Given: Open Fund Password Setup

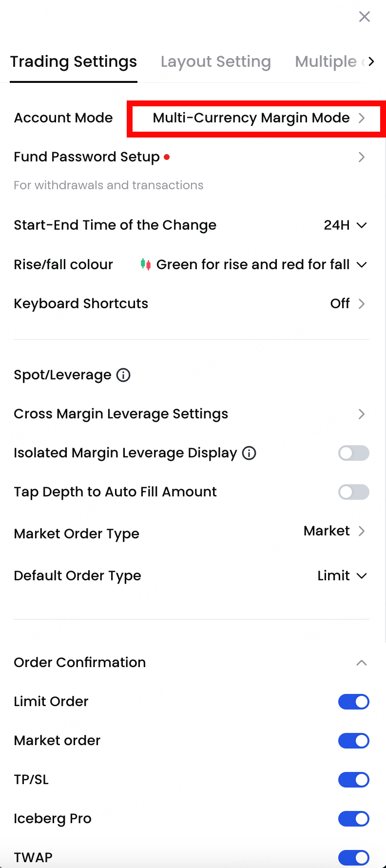Looking at the screenshot, I should pos(87,157).
